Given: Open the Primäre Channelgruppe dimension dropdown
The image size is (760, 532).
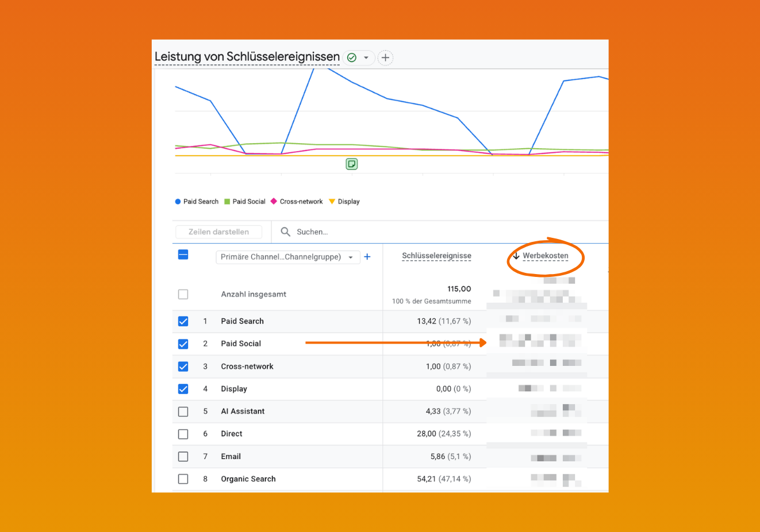Looking at the screenshot, I should (288, 257).
